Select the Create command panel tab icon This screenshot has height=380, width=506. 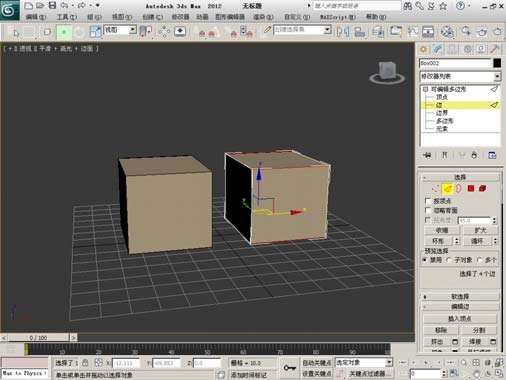(x=423, y=49)
